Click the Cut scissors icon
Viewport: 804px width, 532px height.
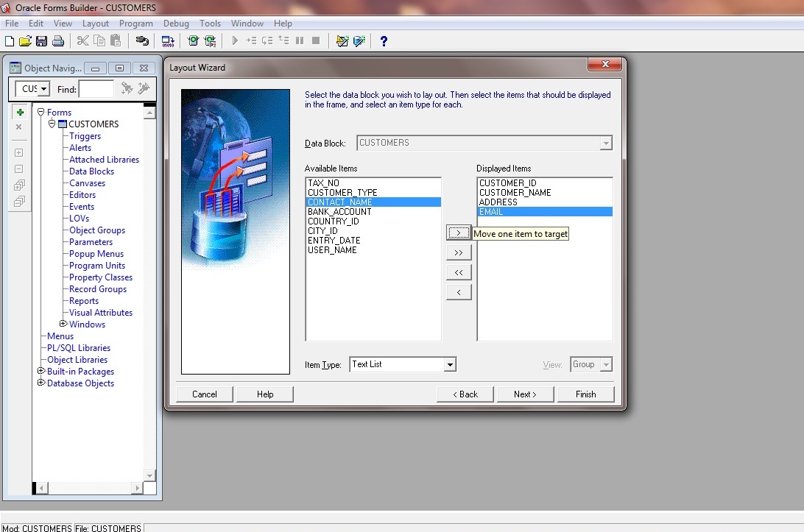pos(82,41)
